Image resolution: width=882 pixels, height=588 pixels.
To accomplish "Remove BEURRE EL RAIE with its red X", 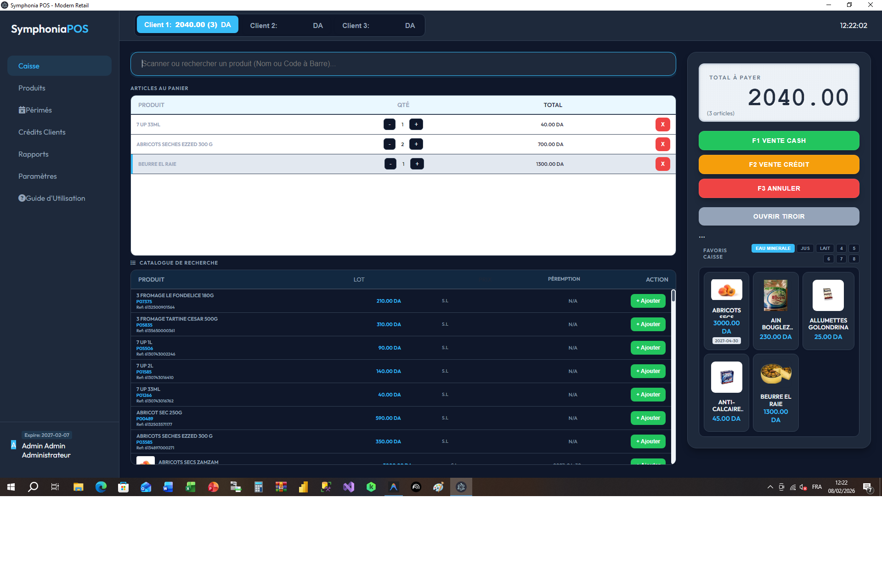I will pyautogui.click(x=662, y=164).
